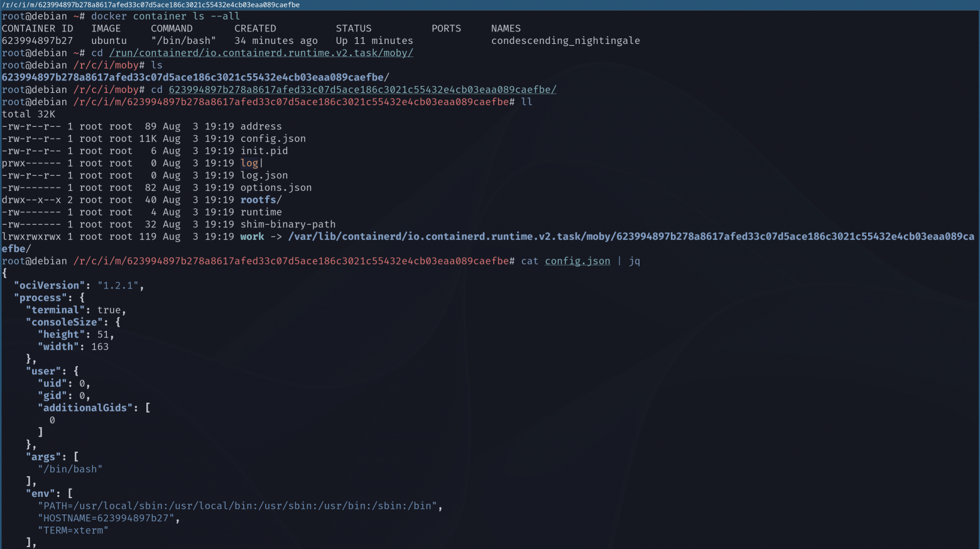
Task: Select the work symlink name
Action: (253, 237)
